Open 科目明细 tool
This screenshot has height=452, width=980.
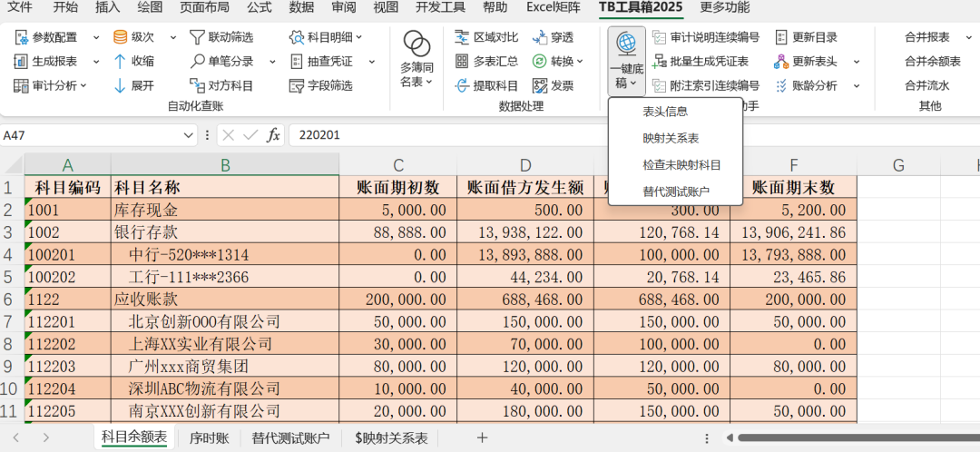[x=326, y=37]
